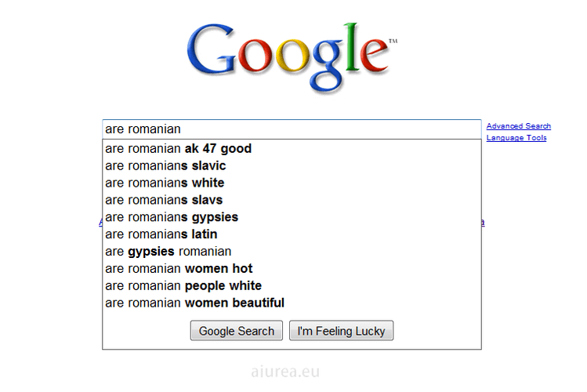Select the 'are gypsies romanian' suggestion

[x=292, y=252]
